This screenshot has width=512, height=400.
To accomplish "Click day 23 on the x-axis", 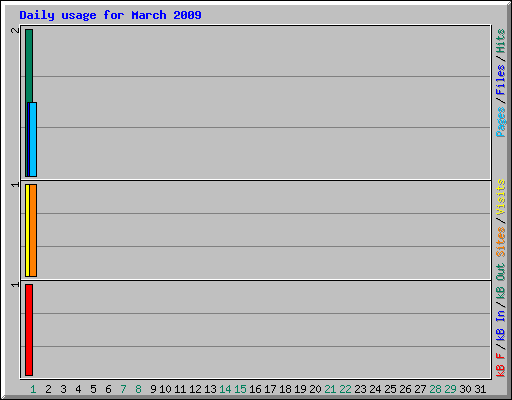I will point(360,389).
